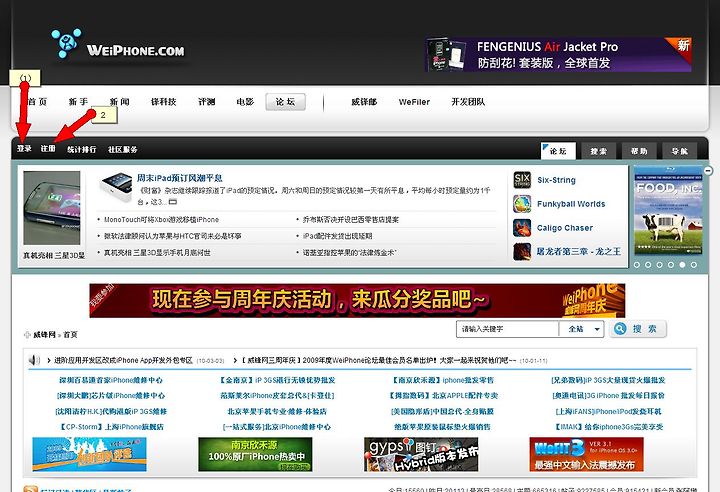This screenshot has width=720, height=492.
Task: Open the FOOD, INC. movie poster
Action: tap(669, 211)
